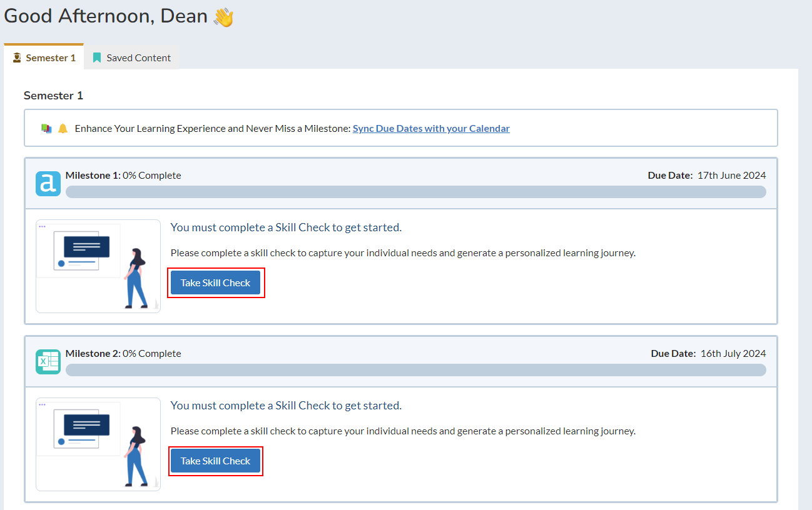812x510 pixels.
Task: Click the Milestone 2 illustration thumbnail
Action: pos(98,444)
